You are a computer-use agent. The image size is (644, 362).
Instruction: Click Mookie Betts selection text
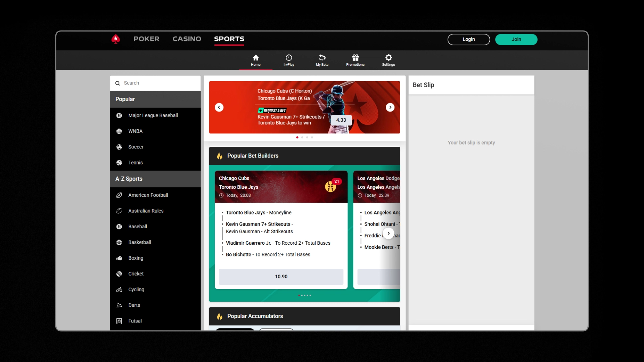[382, 247]
